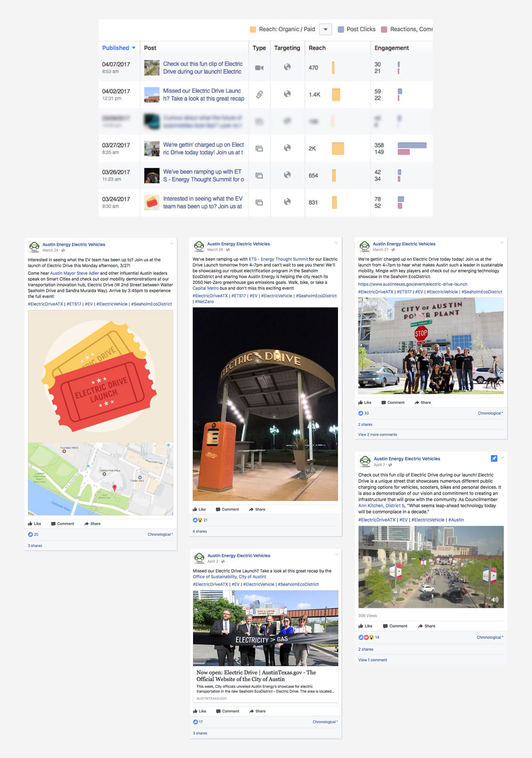The image size is (532, 758).
Task: Like the March 27 post
Action: [365, 403]
